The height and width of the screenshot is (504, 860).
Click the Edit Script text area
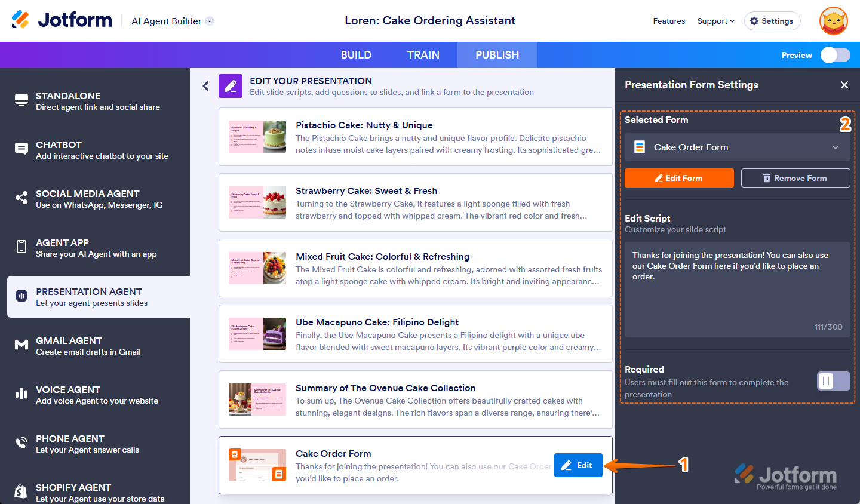738,290
